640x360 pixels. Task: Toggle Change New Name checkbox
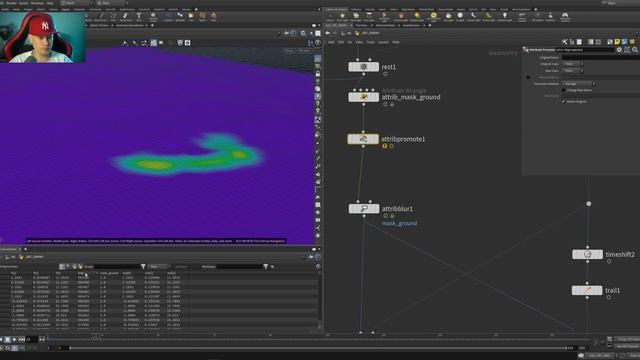tap(564, 90)
